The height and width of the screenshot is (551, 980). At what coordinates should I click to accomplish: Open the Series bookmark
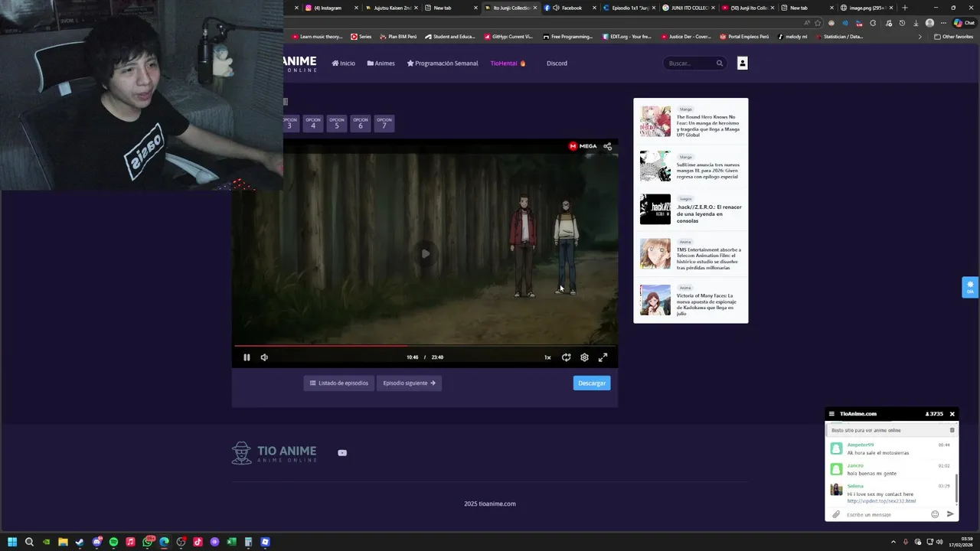361,37
